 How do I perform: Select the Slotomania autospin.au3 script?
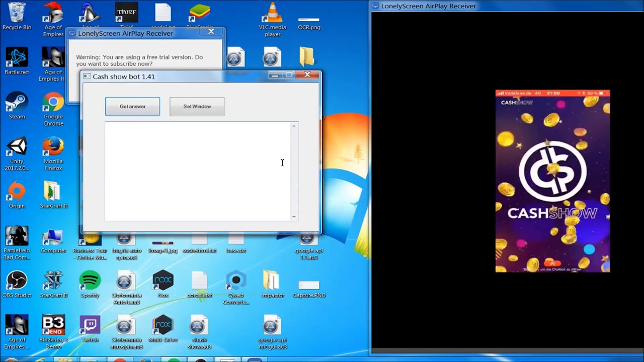(126, 332)
